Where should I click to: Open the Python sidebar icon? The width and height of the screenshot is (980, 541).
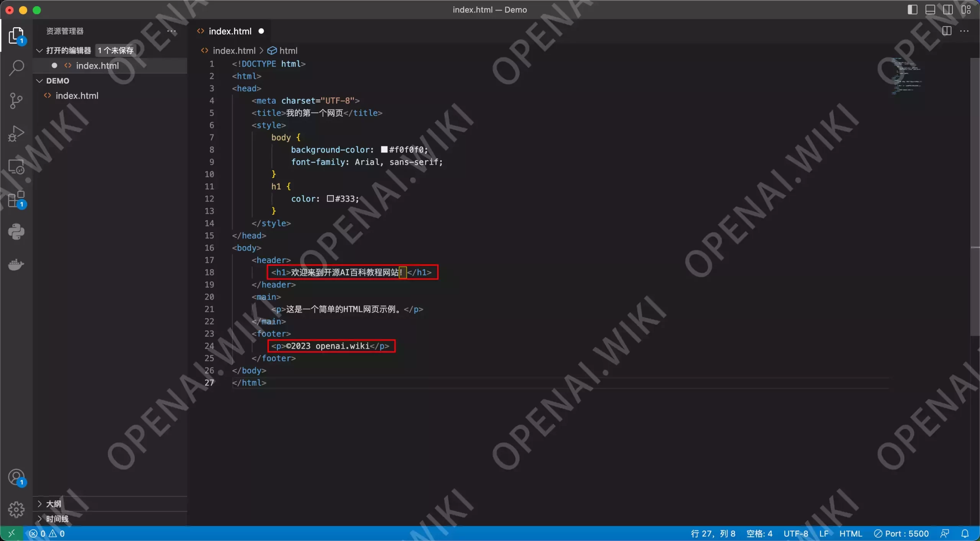coord(16,232)
